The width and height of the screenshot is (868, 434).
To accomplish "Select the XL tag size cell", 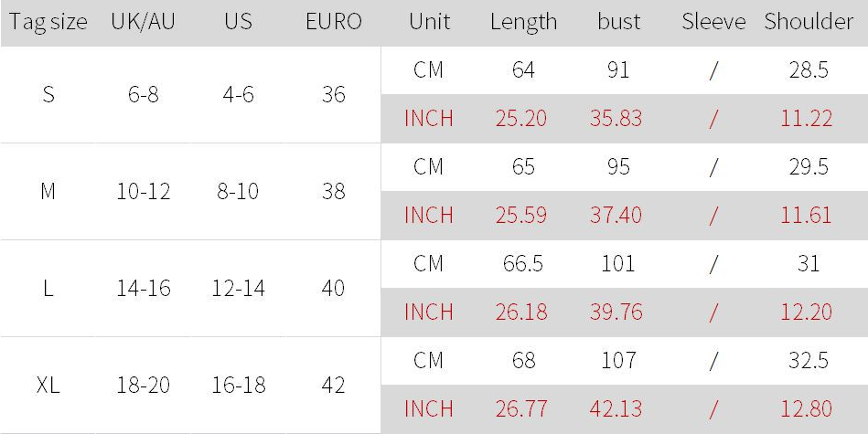I will tap(48, 385).
